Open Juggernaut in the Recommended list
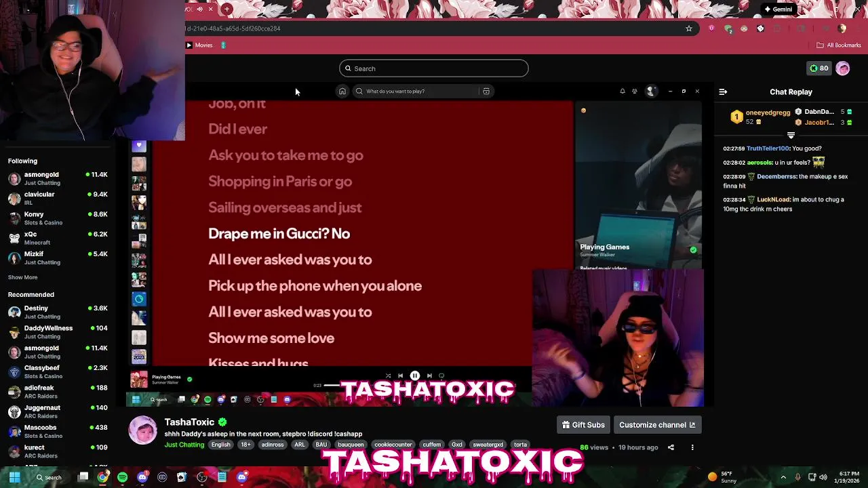 (58, 411)
